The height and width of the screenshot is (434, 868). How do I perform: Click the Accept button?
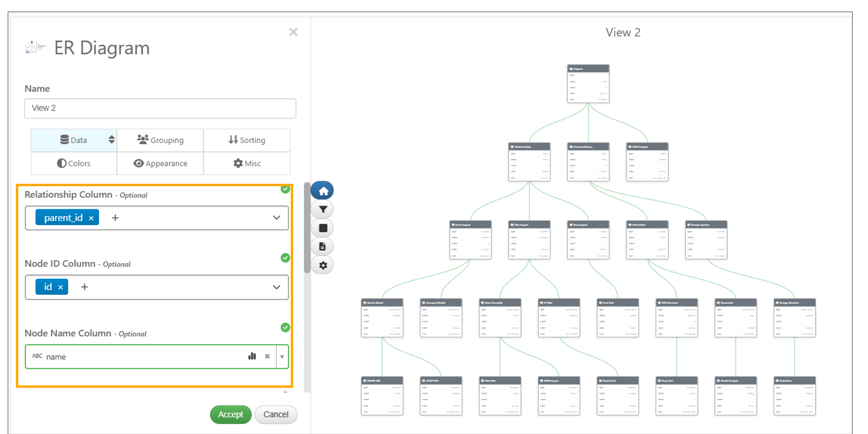[x=230, y=414]
